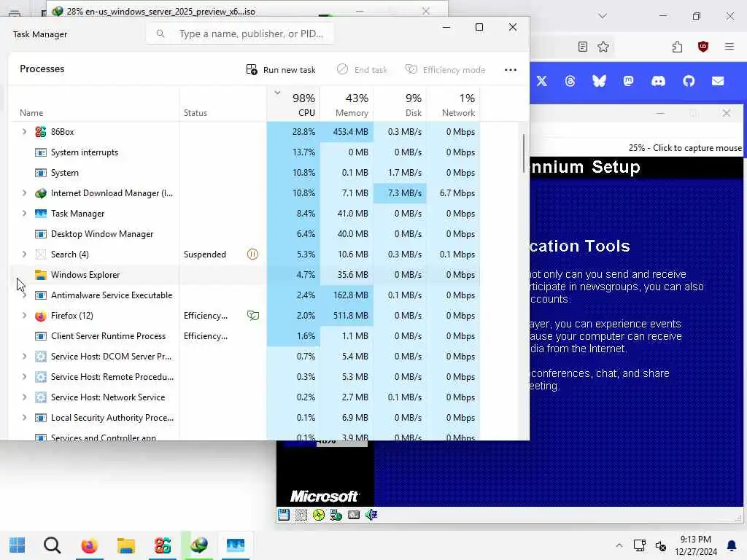Image resolution: width=747 pixels, height=560 pixels.
Task: Click the 25% - Click to capture mouse text
Action: [x=684, y=147]
